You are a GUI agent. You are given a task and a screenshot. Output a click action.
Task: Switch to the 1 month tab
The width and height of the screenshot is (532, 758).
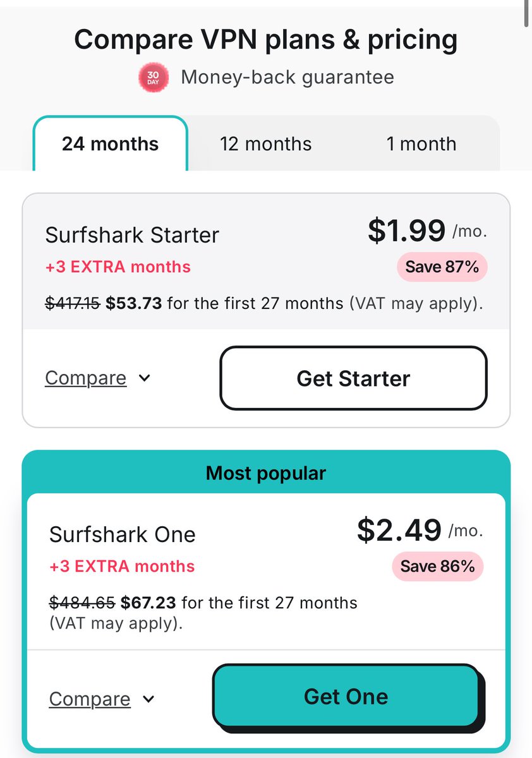(421, 143)
